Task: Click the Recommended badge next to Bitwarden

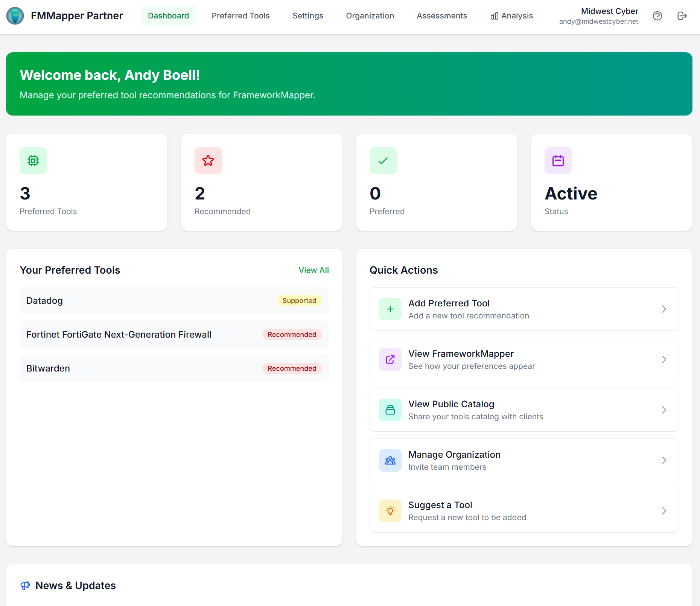Action: pos(292,368)
